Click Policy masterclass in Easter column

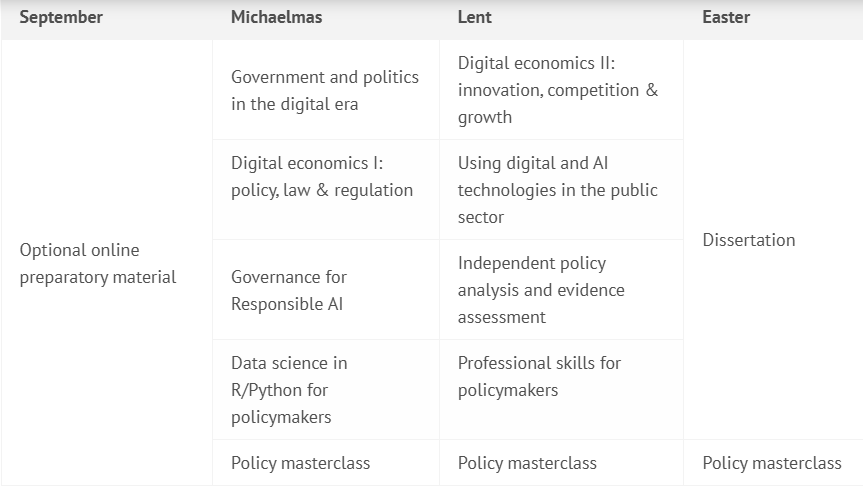click(x=772, y=463)
